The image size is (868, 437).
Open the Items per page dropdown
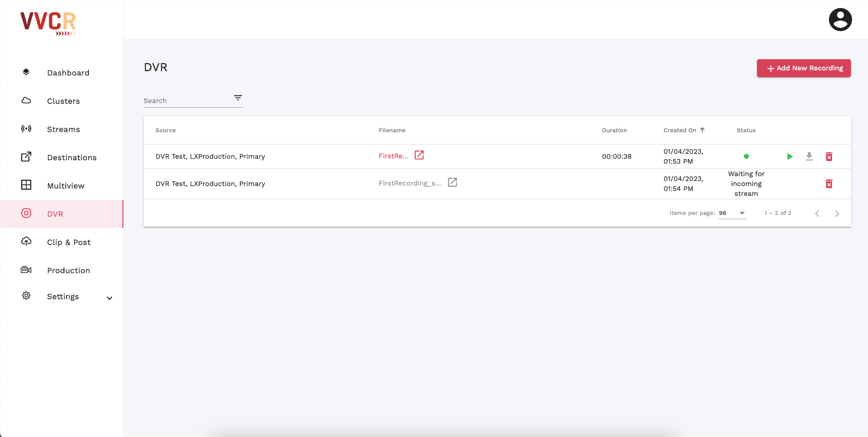pyautogui.click(x=732, y=213)
